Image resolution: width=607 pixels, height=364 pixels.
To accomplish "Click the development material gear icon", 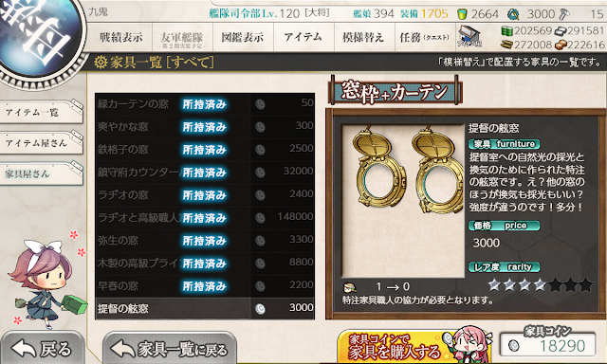I will click(x=513, y=14).
